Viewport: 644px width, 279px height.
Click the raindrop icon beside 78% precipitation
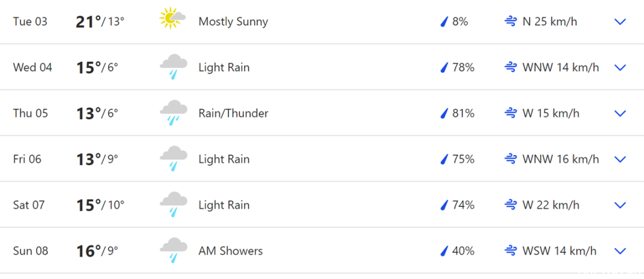click(x=444, y=67)
